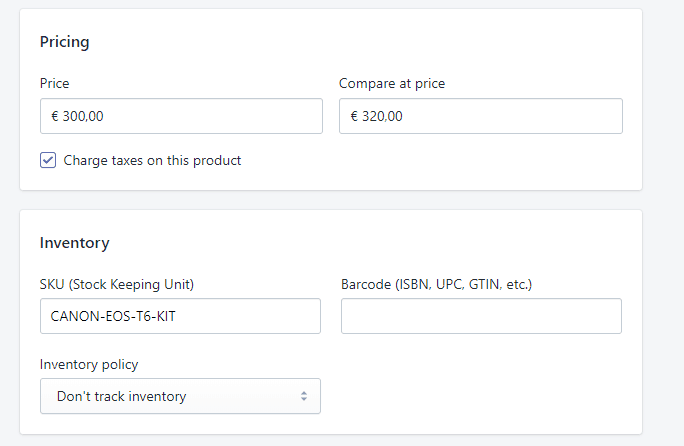Click the Inventory section heading
This screenshot has height=446, width=684.
pos(75,243)
